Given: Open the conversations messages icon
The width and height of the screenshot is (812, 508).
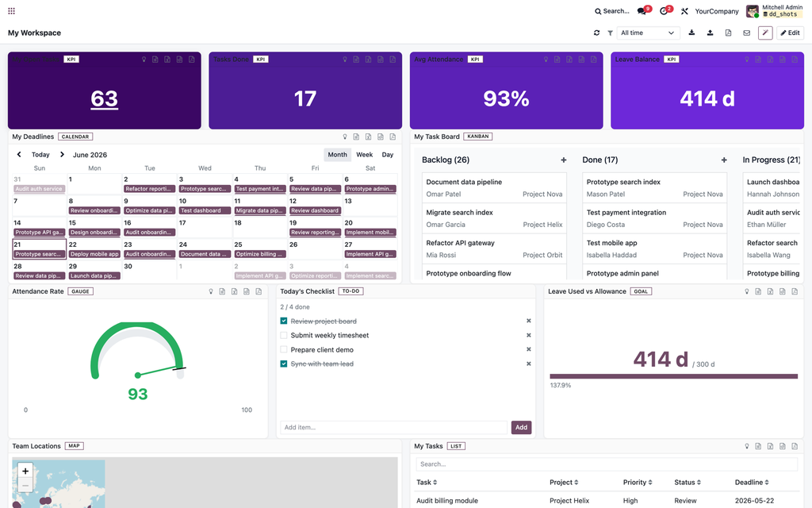Looking at the screenshot, I should click(x=642, y=11).
